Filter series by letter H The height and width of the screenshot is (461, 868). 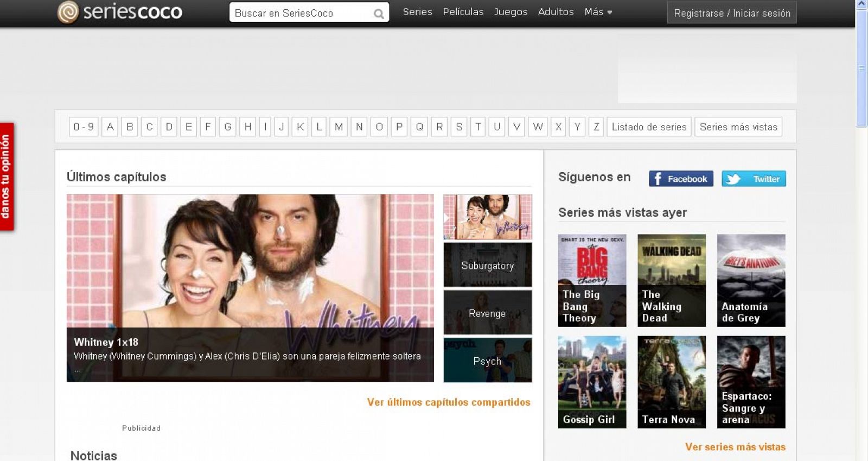coord(248,127)
